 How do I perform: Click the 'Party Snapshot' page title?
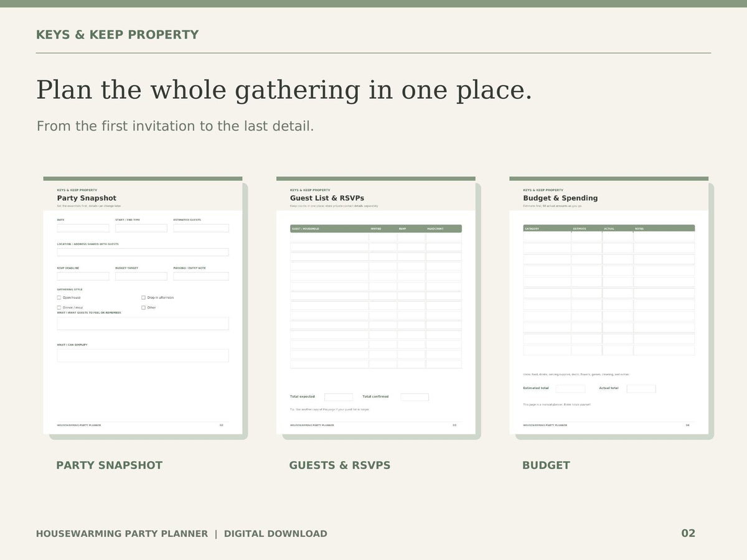click(x=87, y=198)
